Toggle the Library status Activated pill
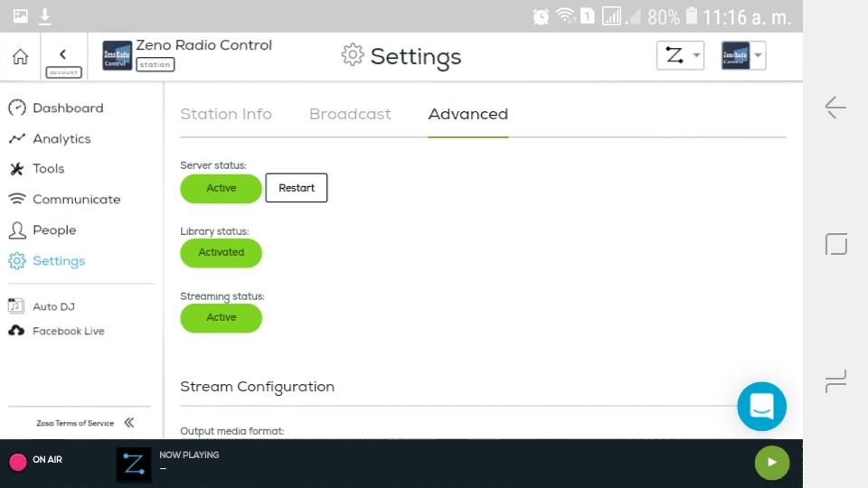868x488 pixels. tap(221, 252)
